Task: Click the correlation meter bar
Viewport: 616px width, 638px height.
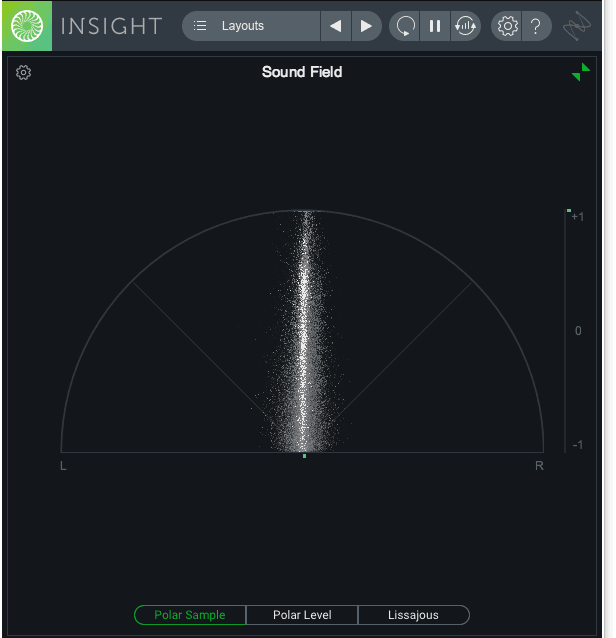Action: point(566,331)
